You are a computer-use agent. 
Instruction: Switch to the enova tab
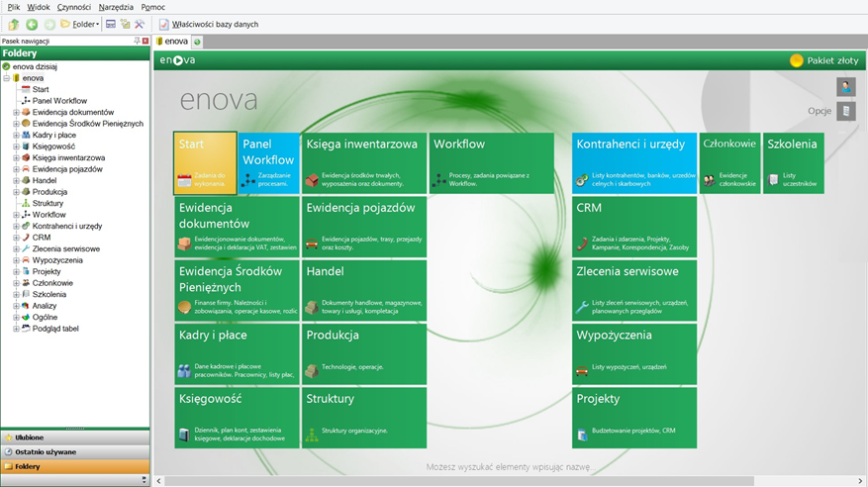point(172,41)
